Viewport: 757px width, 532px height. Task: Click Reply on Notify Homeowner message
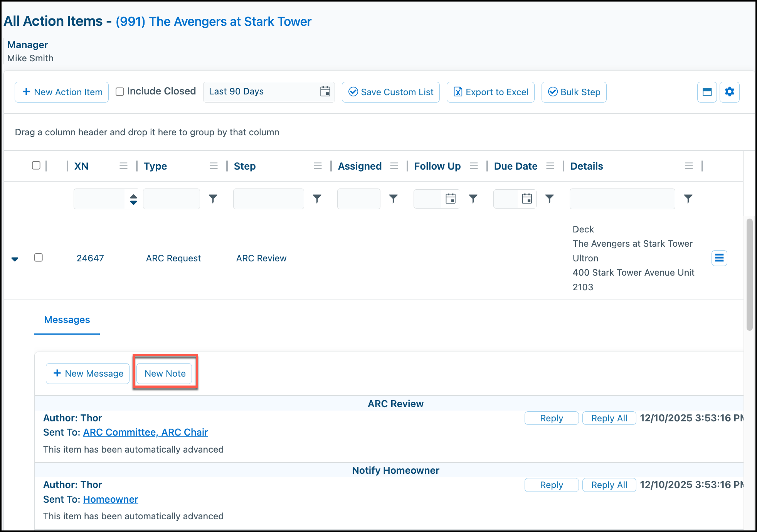(552, 485)
